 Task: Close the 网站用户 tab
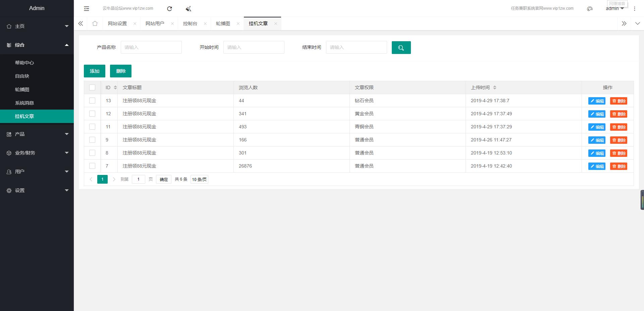(172, 23)
